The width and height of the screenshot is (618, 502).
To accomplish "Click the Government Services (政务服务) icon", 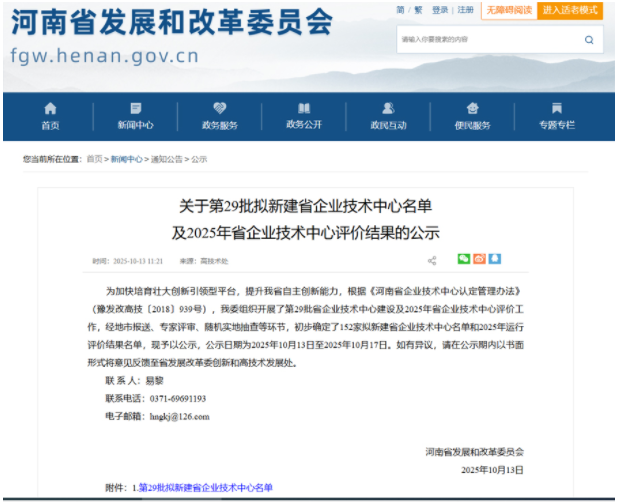I will point(219,109).
